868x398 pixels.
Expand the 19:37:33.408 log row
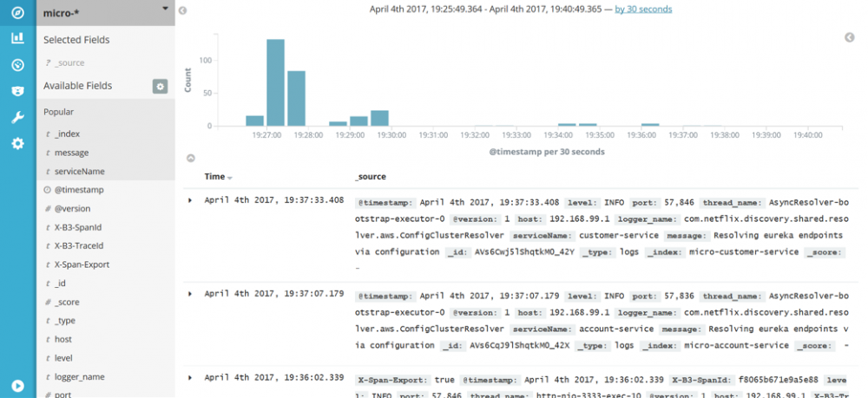190,200
